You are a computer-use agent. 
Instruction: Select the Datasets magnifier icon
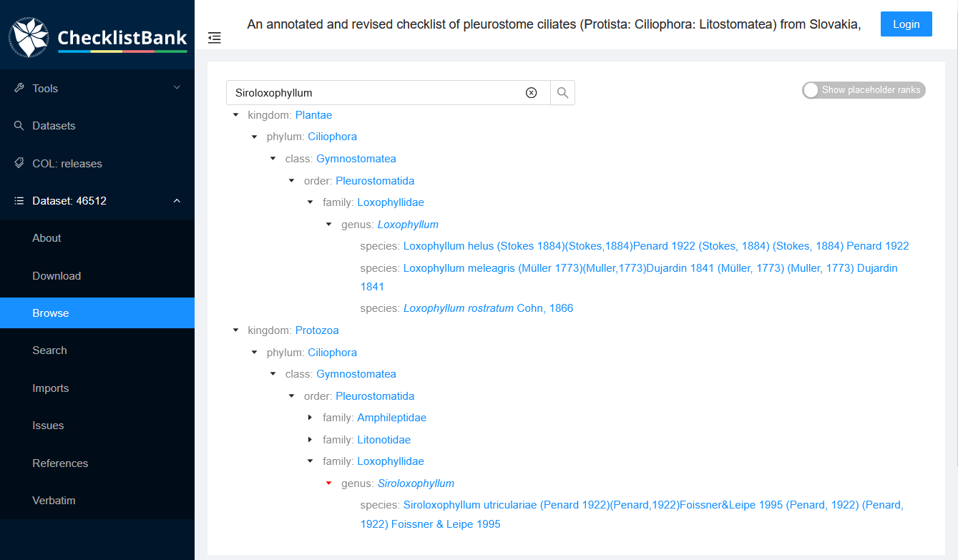(19, 125)
